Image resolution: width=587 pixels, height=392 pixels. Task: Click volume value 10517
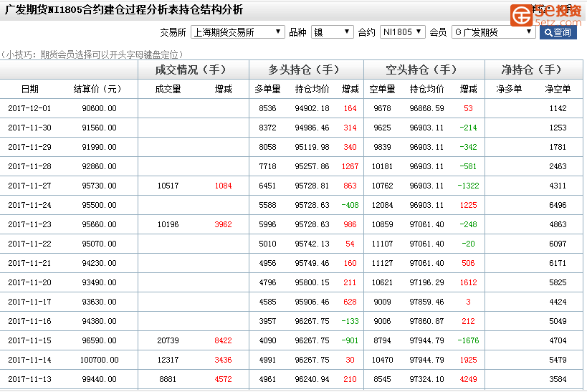tap(168, 186)
